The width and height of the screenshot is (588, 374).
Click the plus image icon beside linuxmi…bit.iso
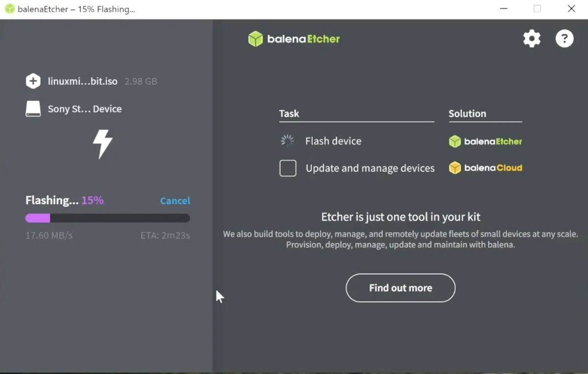pyautogui.click(x=33, y=81)
